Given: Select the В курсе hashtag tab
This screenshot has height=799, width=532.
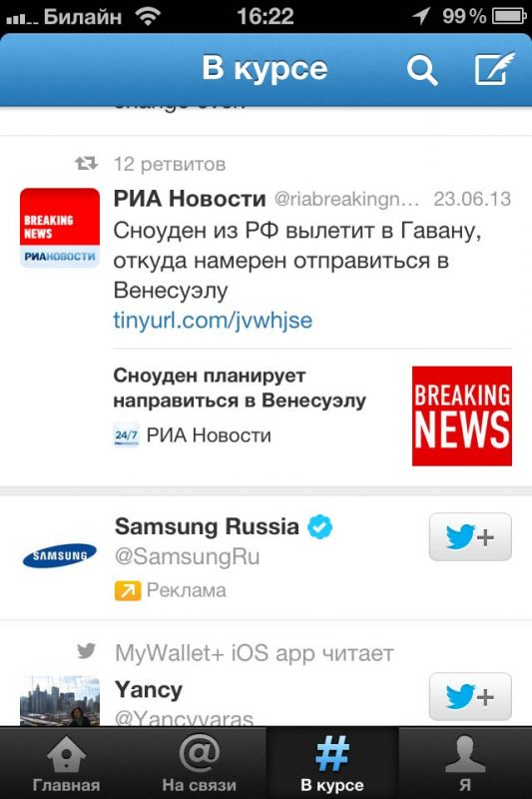Looking at the screenshot, I should pyautogui.click(x=332, y=763).
